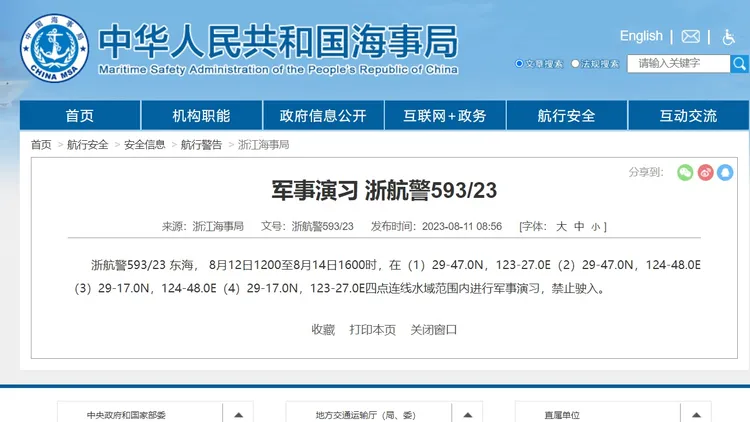The height and width of the screenshot is (422, 750).
Task: Switch to English version link
Action: pos(641,36)
